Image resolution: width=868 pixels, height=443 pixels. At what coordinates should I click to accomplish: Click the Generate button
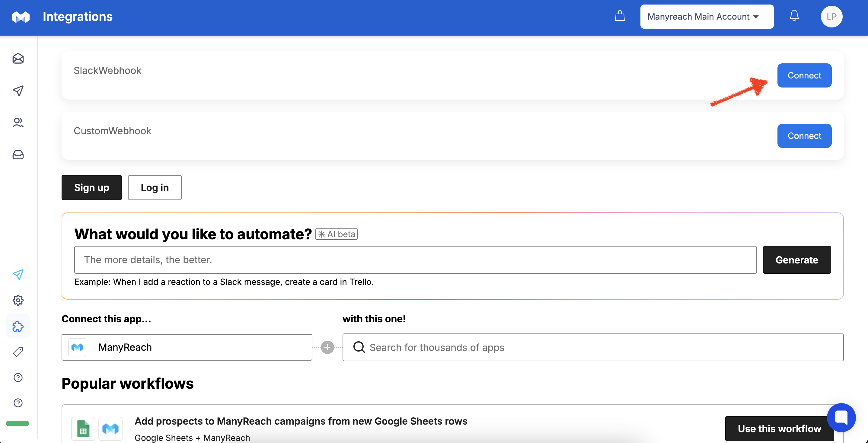(x=797, y=260)
